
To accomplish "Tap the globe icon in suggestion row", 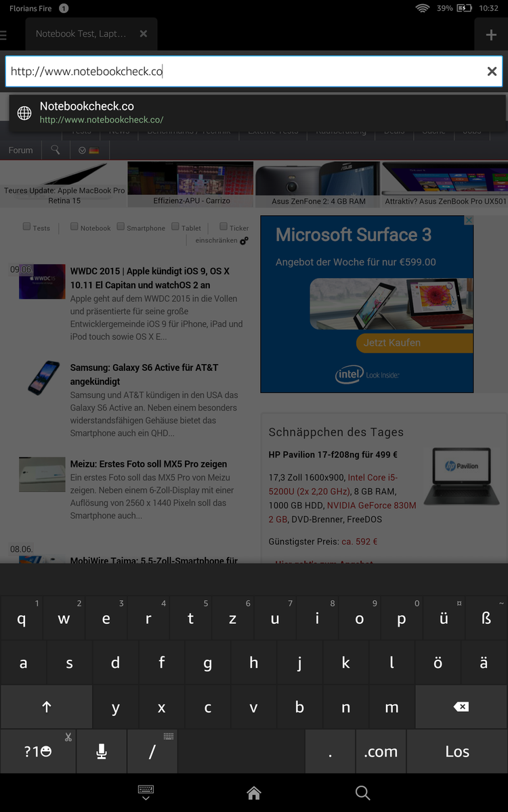I will click(x=24, y=113).
